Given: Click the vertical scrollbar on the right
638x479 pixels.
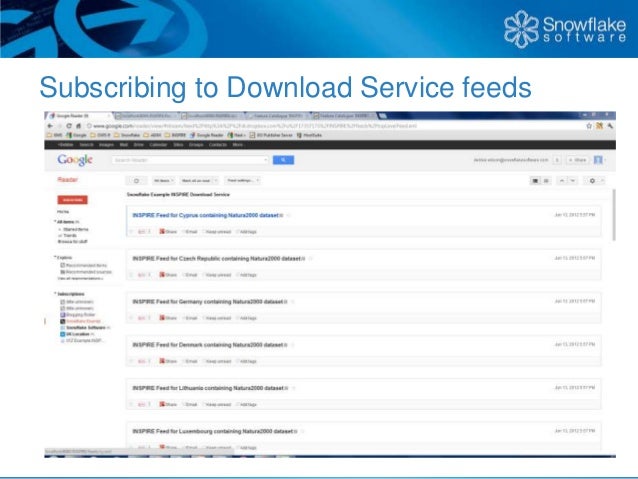Looking at the screenshot, I should click(x=613, y=215).
